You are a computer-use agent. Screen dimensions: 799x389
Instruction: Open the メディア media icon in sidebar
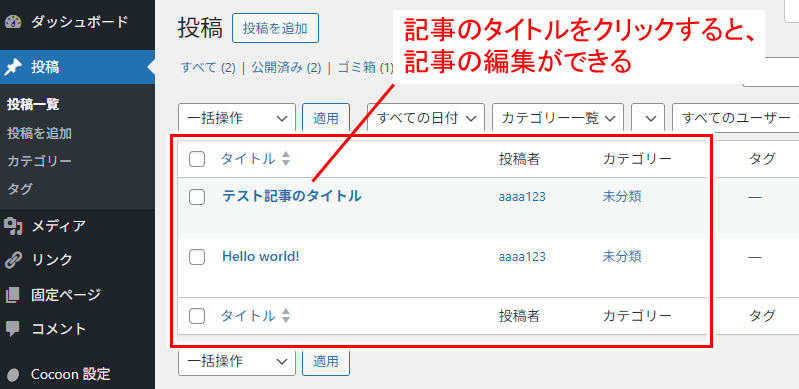[13, 225]
